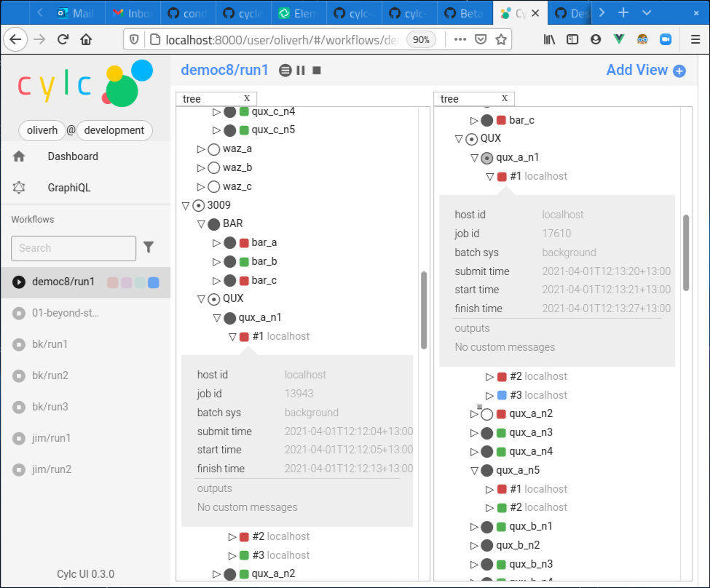Image resolution: width=710 pixels, height=588 pixels.
Task: Collapse the 3009 cycle point
Action: tap(186, 206)
